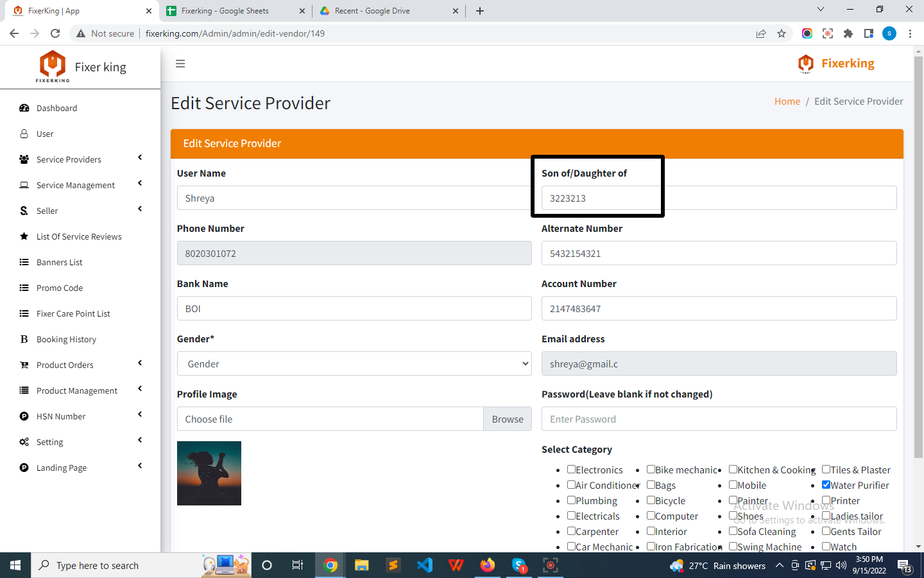Click the share page icon in address bar
Screen dimensions: 924x578
point(761,33)
